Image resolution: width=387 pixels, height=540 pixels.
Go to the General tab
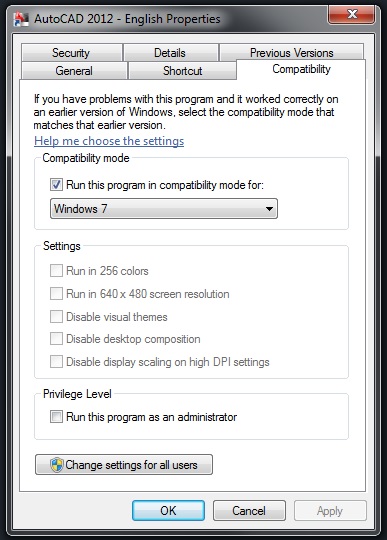click(74, 71)
